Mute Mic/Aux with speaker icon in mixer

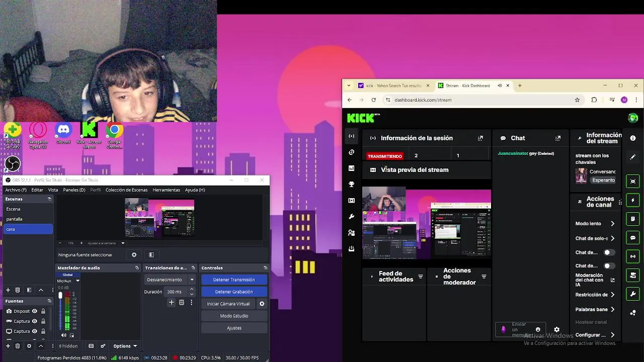(x=64, y=335)
